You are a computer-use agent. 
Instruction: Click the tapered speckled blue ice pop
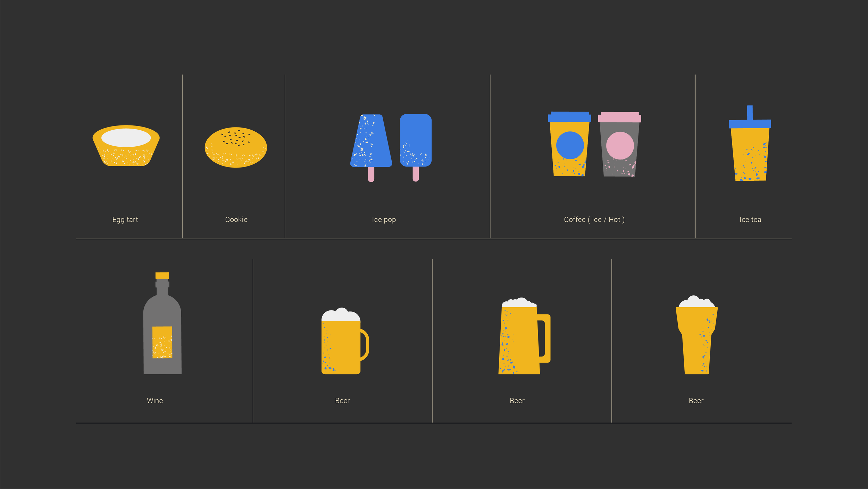pyautogui.click(x=371, y=148)
